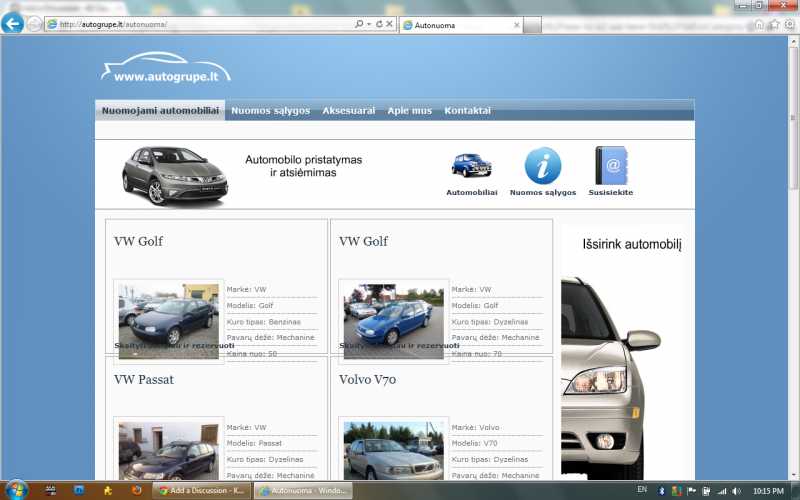
Task: Click the 10:15 PM taskbar clock
Action: coord(768,491)
